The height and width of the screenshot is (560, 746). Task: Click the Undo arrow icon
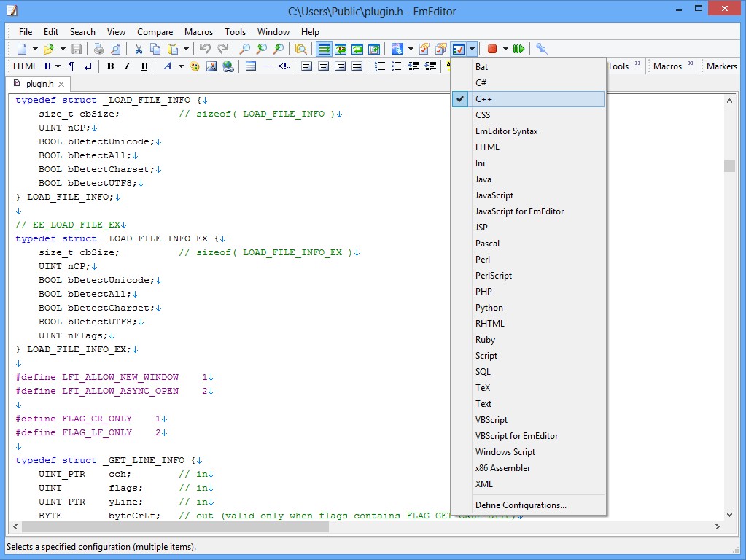(205, 49)
